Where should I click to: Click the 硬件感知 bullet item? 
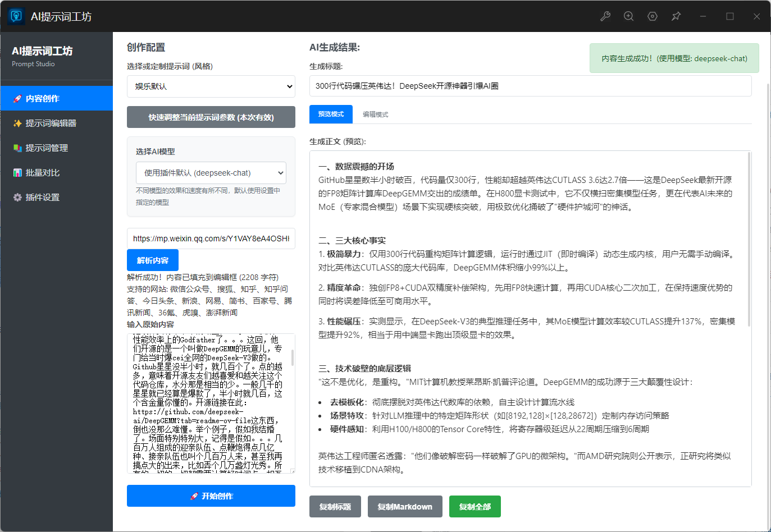coord(490,429)
